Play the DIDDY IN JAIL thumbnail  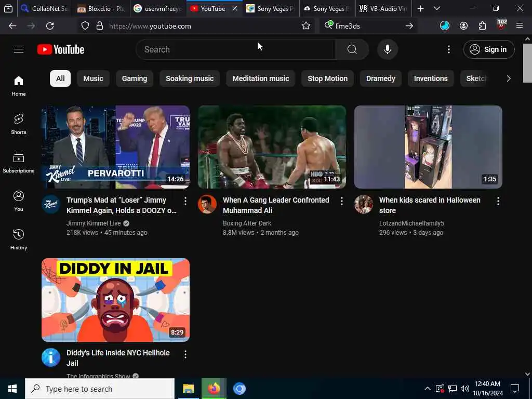[x=116, y=300]
